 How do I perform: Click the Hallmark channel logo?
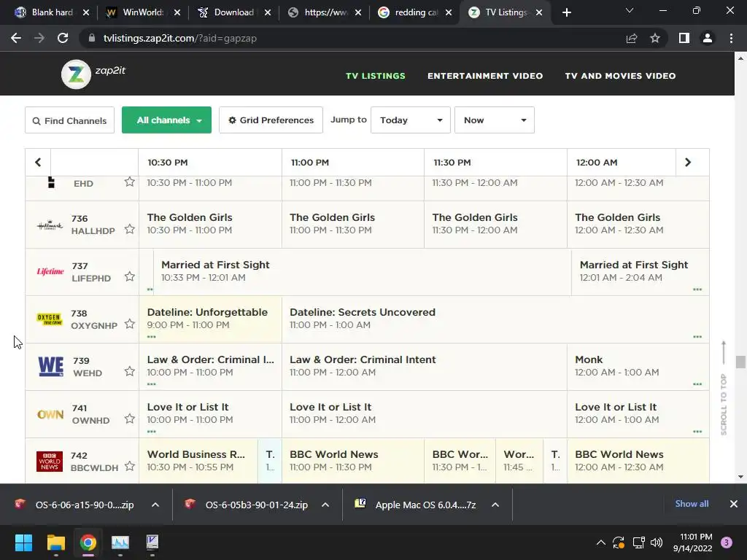click(50, 225)
